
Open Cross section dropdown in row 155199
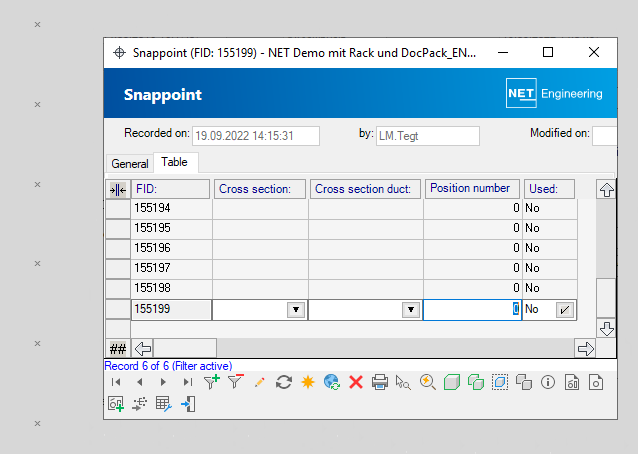[296, 310]
